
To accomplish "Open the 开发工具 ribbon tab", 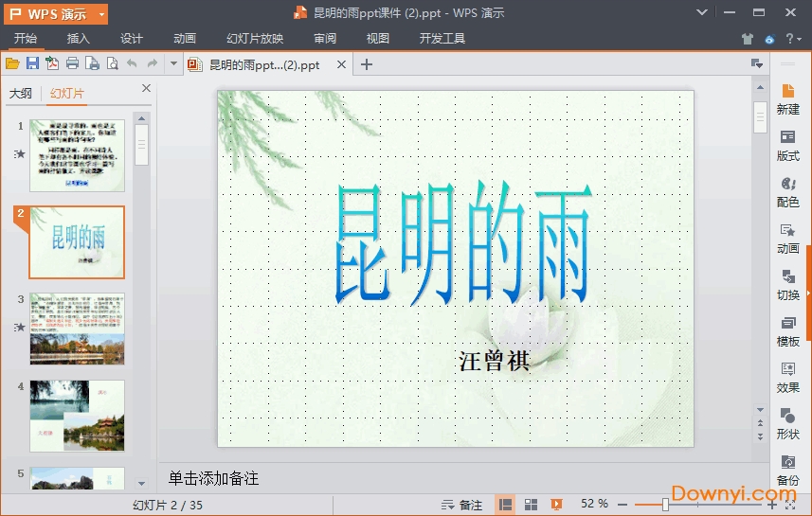I will click(x=442, y=38).
